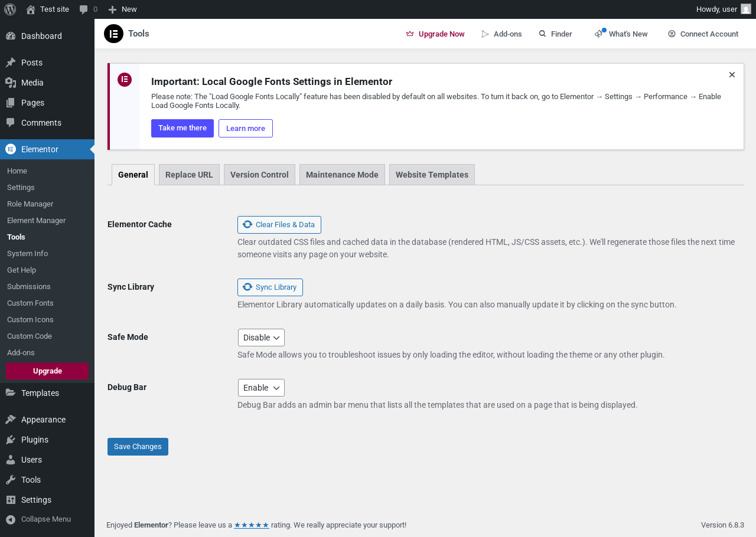This screenshot has height=537, width=756.
Task: Click the Clear Files & Data button
Action: tap(279, 225)
